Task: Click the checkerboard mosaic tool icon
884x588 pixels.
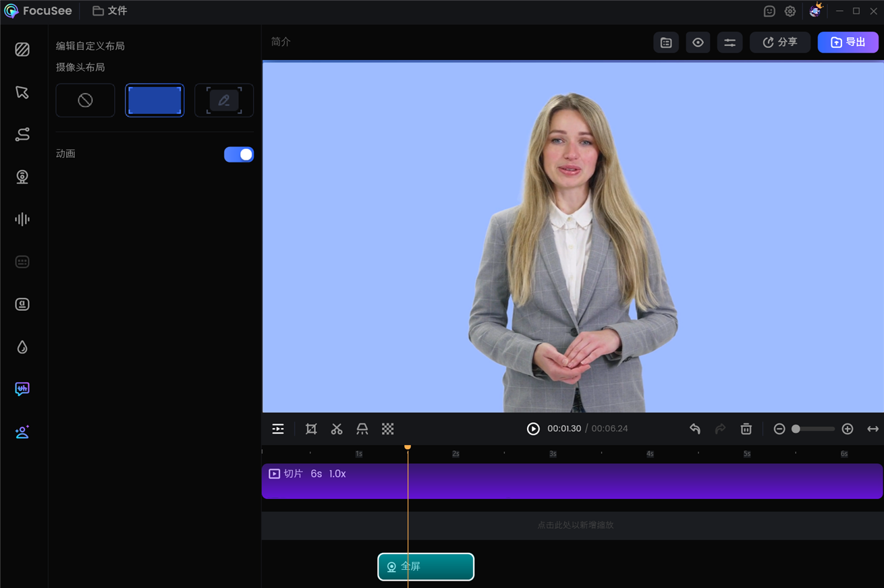Action: tap(388, 429)
